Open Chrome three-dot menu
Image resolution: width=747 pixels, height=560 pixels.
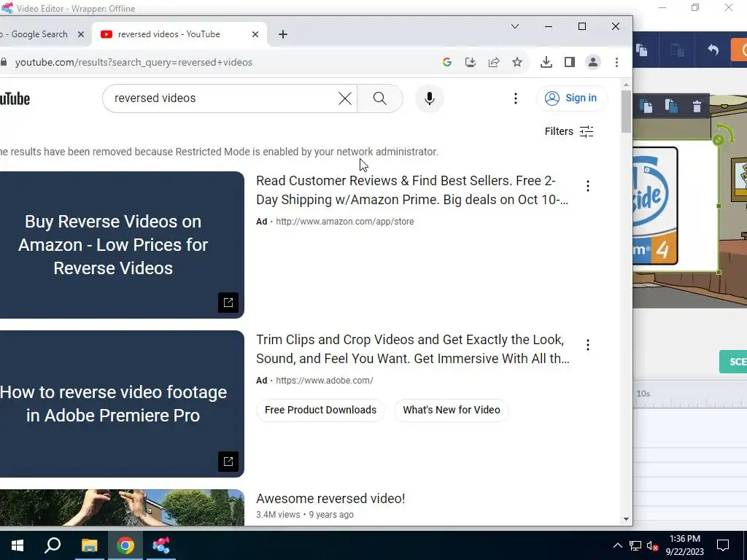coord(617,63)
